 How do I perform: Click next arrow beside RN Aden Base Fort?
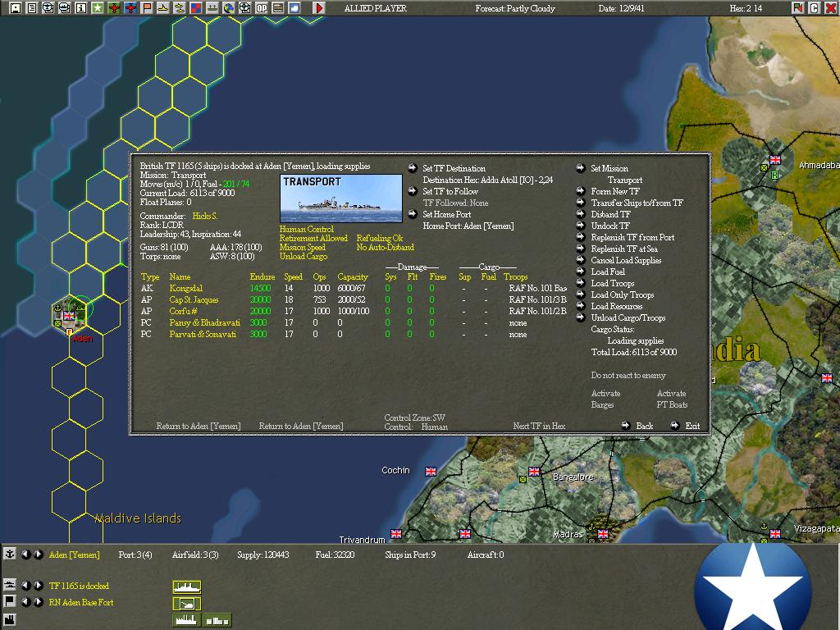38,602
